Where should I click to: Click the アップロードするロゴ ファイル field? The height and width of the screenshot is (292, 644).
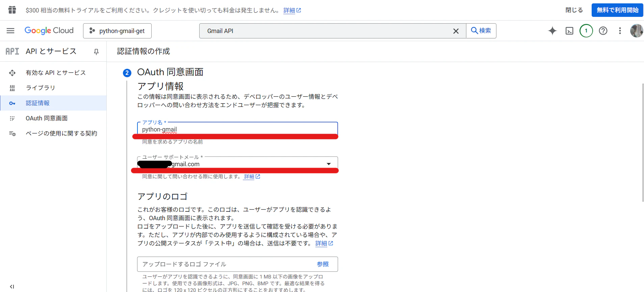click(x=237, y=264)
